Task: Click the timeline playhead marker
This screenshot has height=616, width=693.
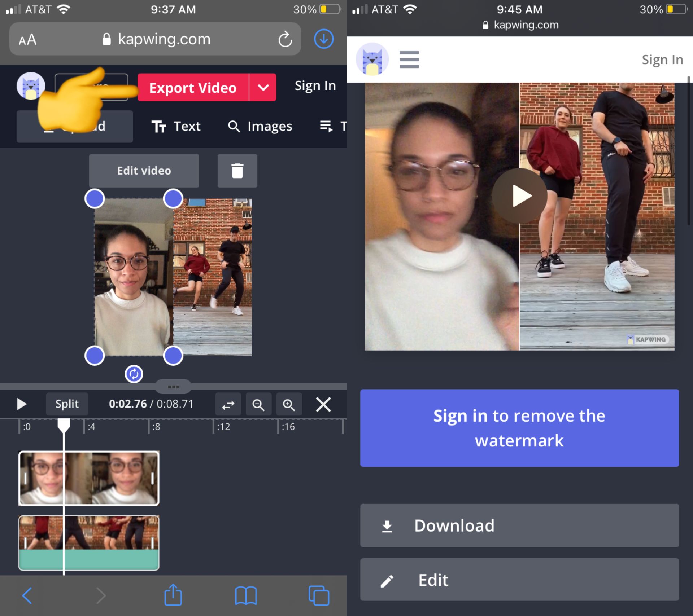Action: (64, 424)
